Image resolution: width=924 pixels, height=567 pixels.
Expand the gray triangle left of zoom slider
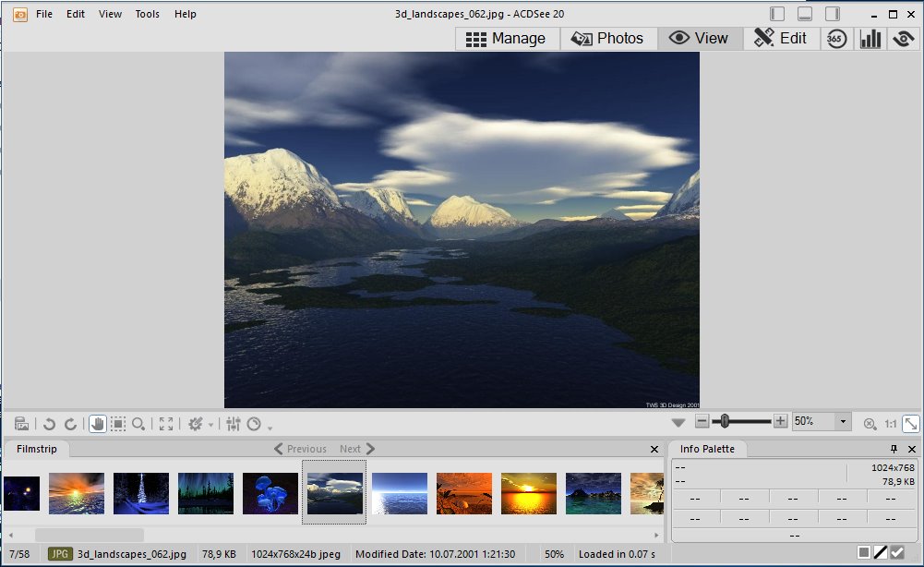pyautogui.click(x=678, y=423)
